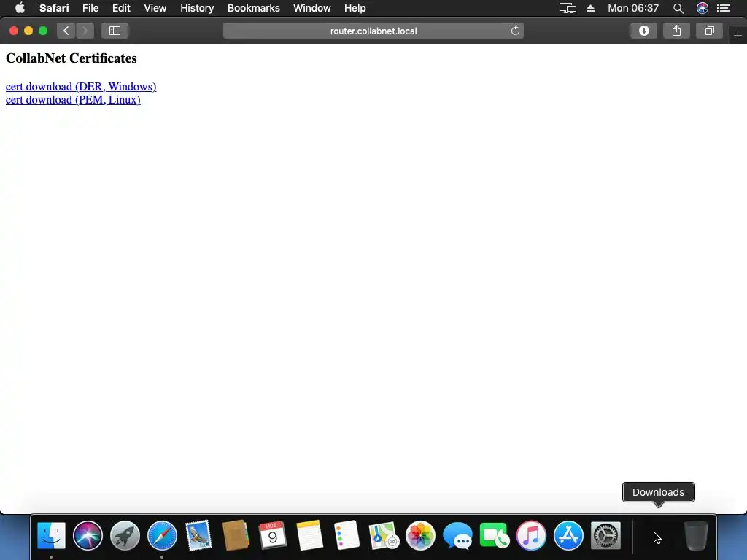Open Calendar from the Dock
The image size is (747, 560).
coord(273,536)
